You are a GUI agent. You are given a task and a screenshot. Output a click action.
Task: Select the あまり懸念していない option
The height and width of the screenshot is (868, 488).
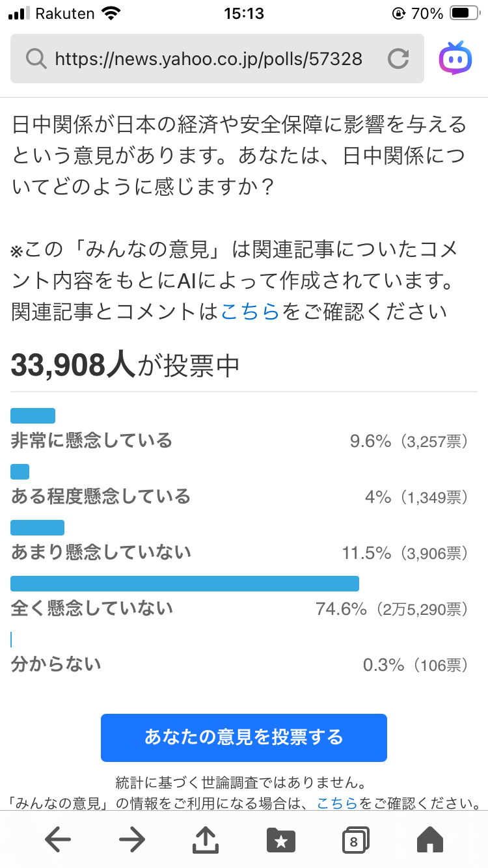(x=101, y=552)
